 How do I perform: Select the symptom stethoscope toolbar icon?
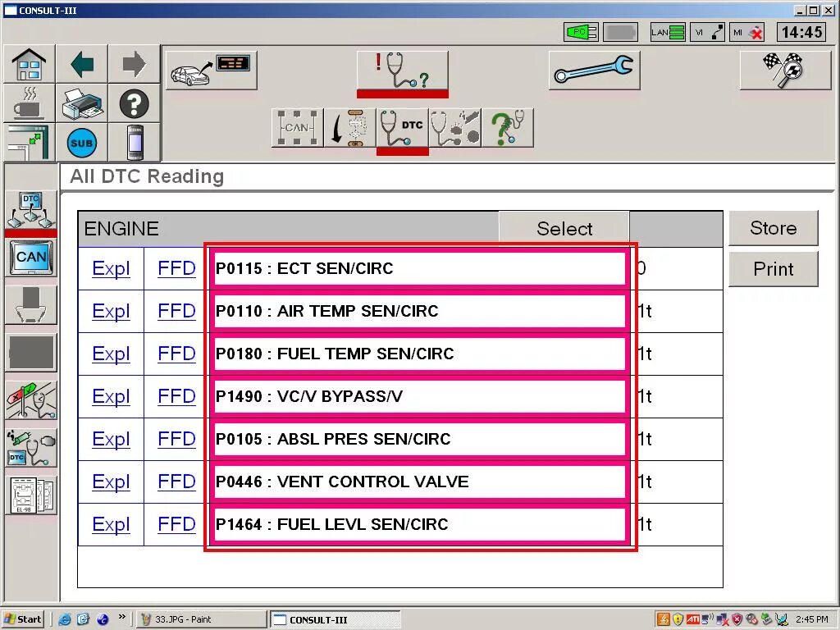coord(454,127)
